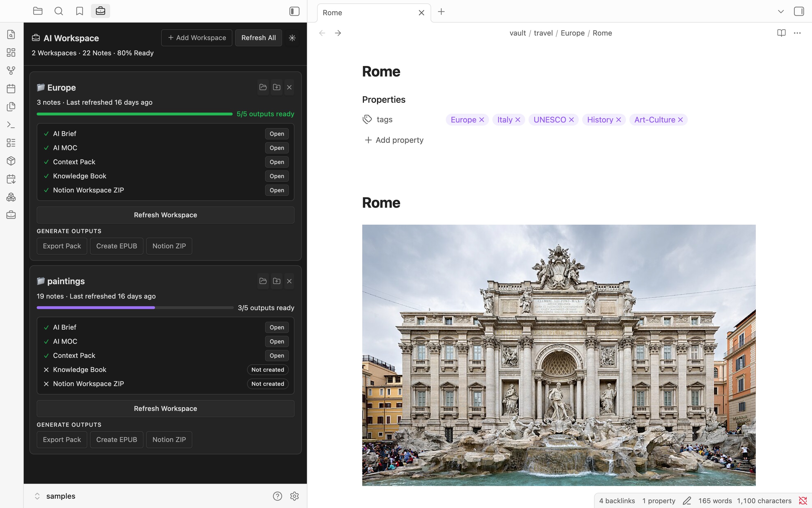
Task: Click Refresh All button
Action: 258,38
